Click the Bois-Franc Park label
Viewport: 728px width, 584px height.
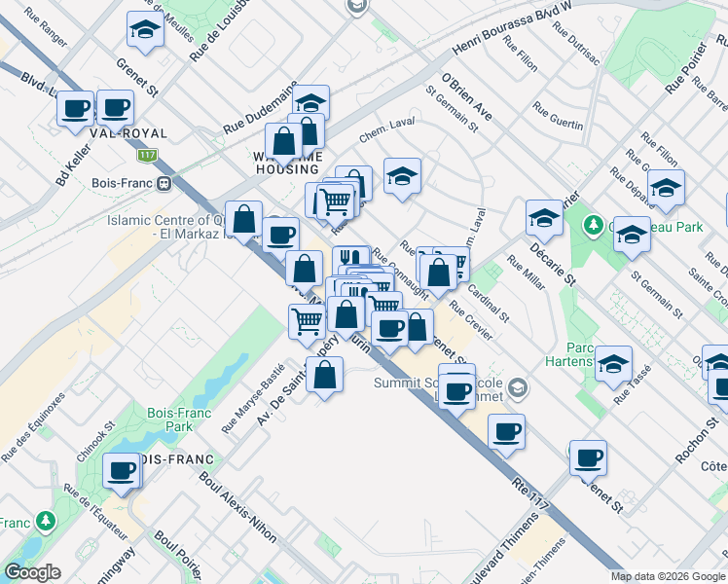179,420
